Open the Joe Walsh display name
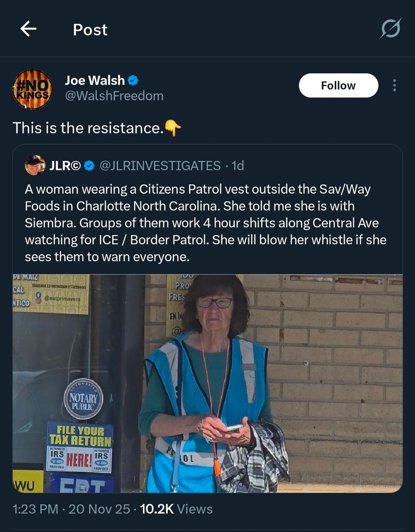Viewport: 415px width, 532px height. (95, 81)
